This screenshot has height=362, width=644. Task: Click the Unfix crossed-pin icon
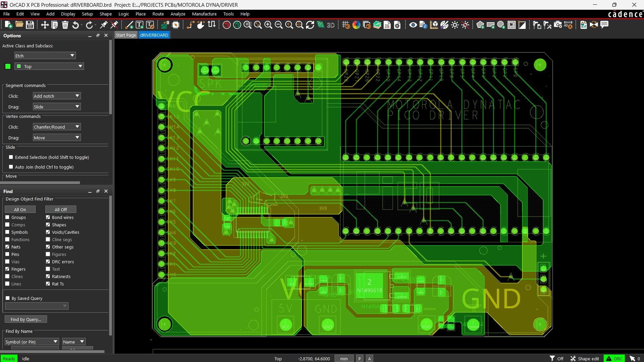114,25
